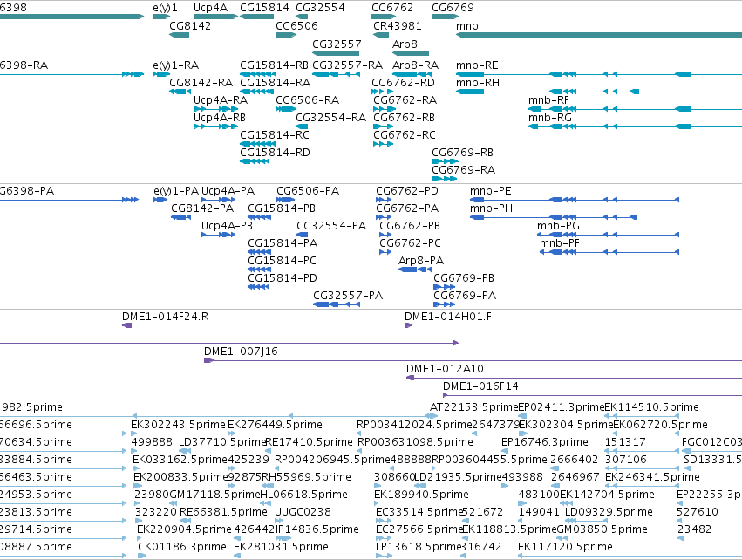Click transcript CG15814-RA
Viewport: 742px width, 560px height.
(x=275, y=83)
